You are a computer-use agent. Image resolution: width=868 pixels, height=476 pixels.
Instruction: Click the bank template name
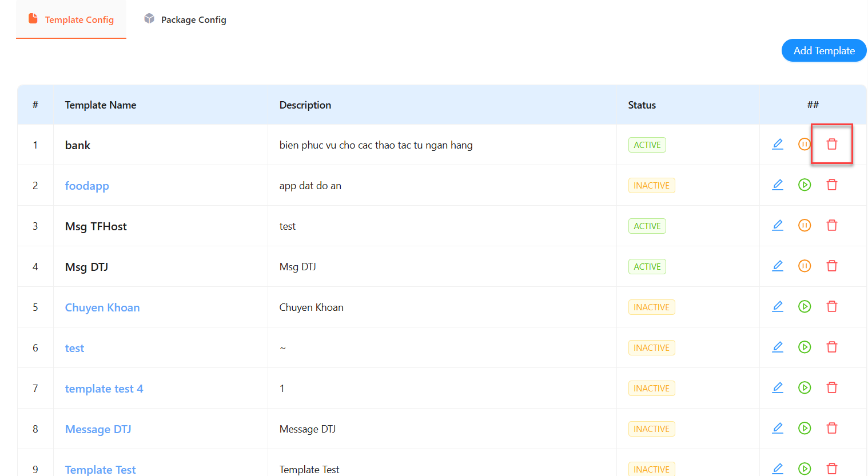click(78, 145)
